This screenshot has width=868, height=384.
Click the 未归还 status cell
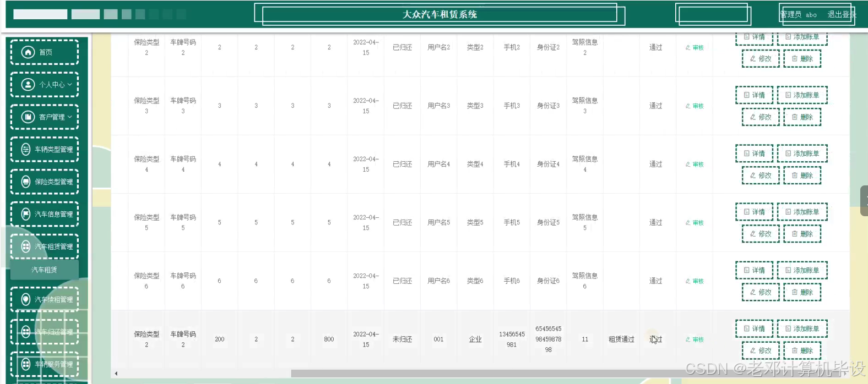click(x=402, y=339)
